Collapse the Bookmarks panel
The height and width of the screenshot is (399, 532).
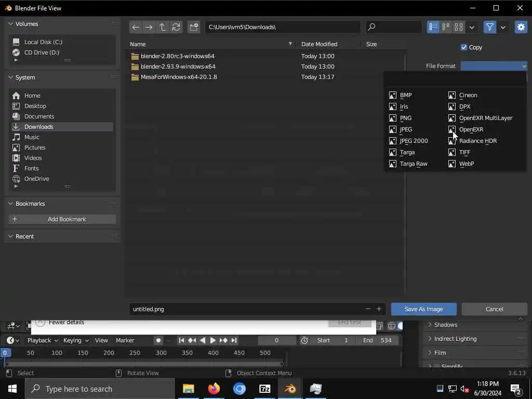pos(10,204)
